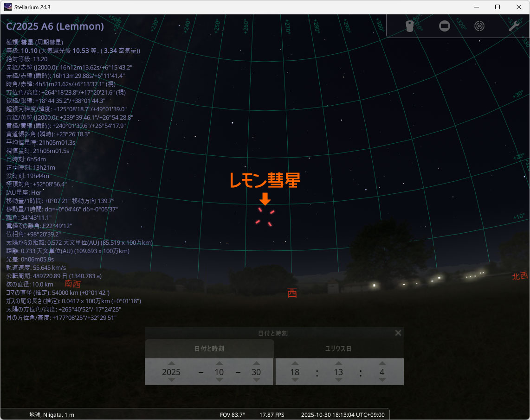The width and height of the screenshot is (530, 420).
Task: Click the hour field showing 18
Action: 295,372
